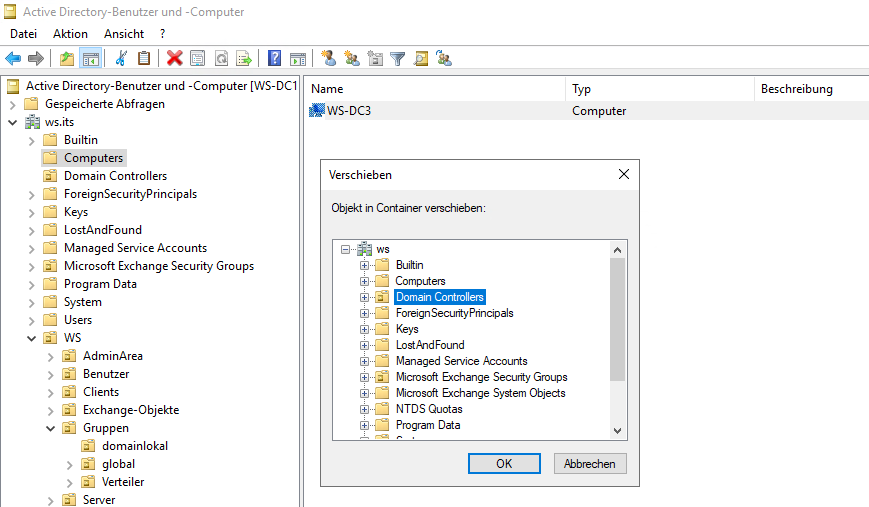Screen dimensions: 869x507
Task: Expand NTDS Quotas in dialog
Action: pos(364,409)
